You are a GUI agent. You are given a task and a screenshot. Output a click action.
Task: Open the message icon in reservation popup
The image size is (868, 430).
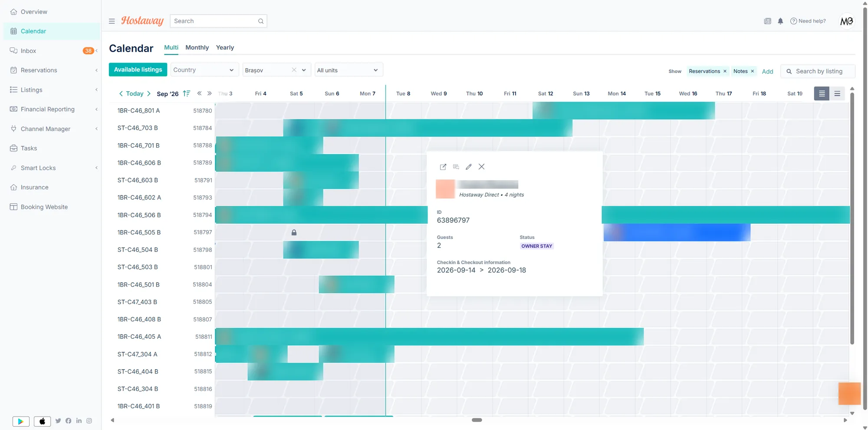pyautogui.click(x=456, y=167)
